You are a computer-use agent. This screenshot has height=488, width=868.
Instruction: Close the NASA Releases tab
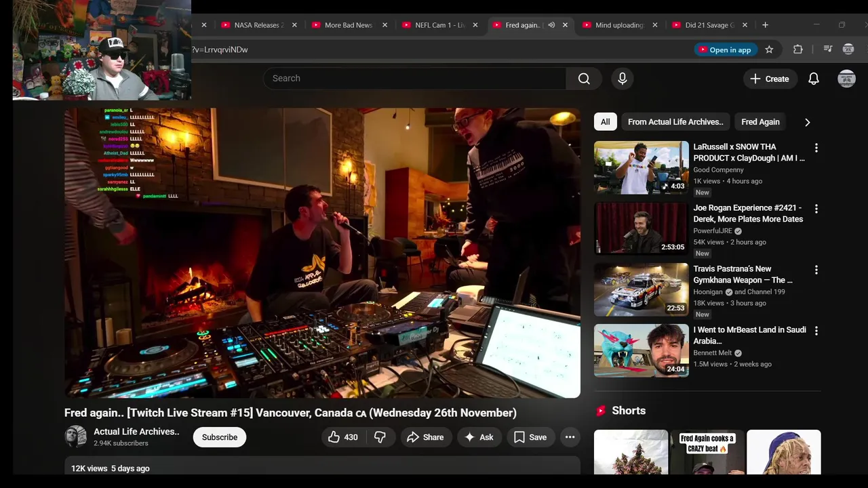click(294, 25)
